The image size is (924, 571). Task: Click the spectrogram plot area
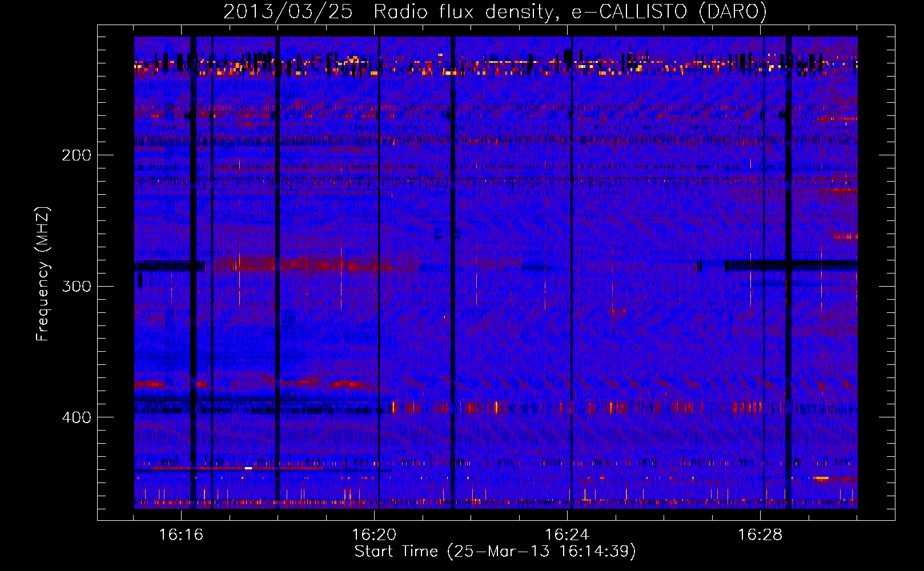[496, 272]
